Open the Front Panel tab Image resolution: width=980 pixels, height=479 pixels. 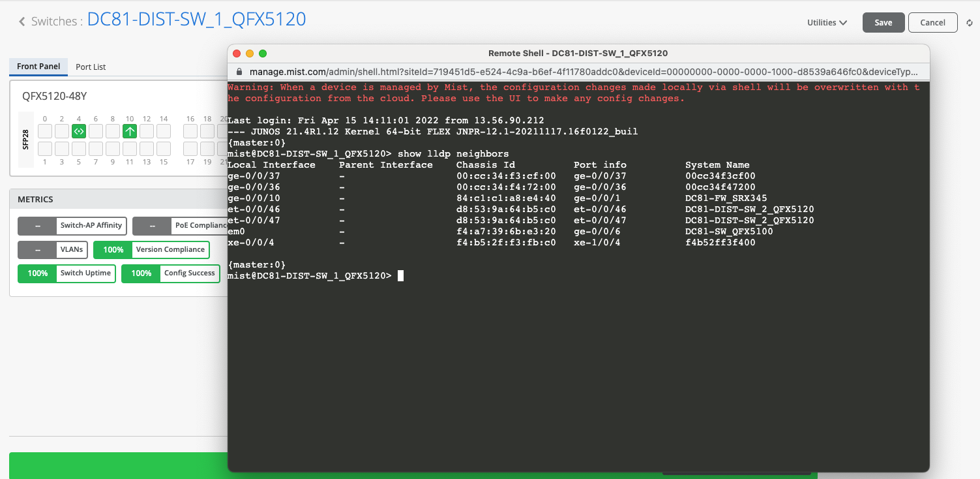(38, 67)
